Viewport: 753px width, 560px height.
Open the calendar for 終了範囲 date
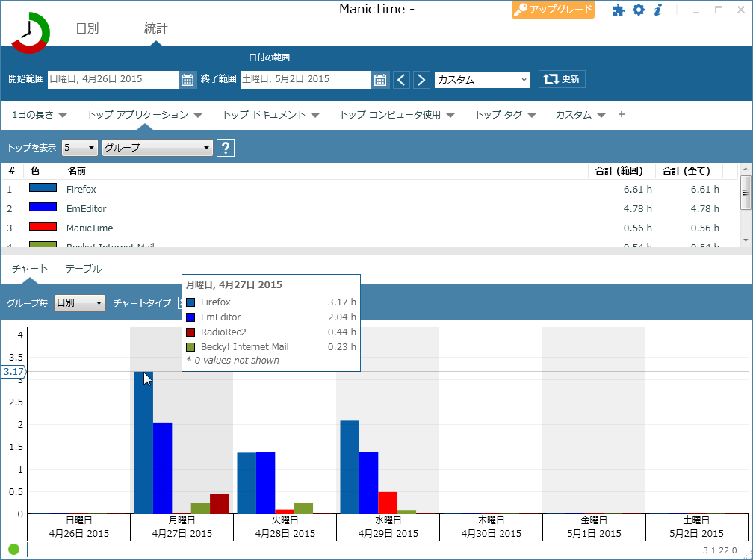[x=379, y=80]
